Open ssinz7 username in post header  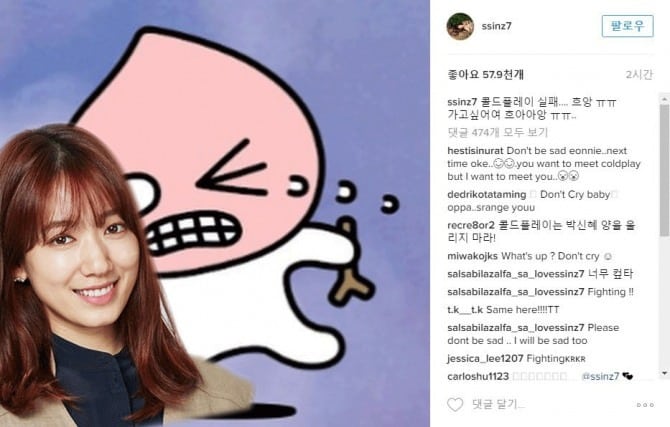pos(496,26)
